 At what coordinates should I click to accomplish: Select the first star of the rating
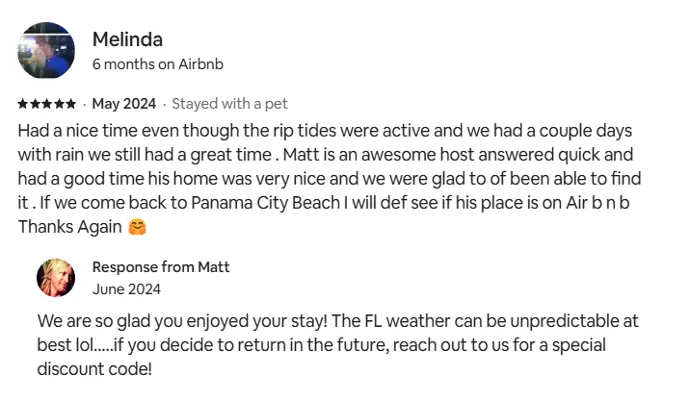[22, 104]
